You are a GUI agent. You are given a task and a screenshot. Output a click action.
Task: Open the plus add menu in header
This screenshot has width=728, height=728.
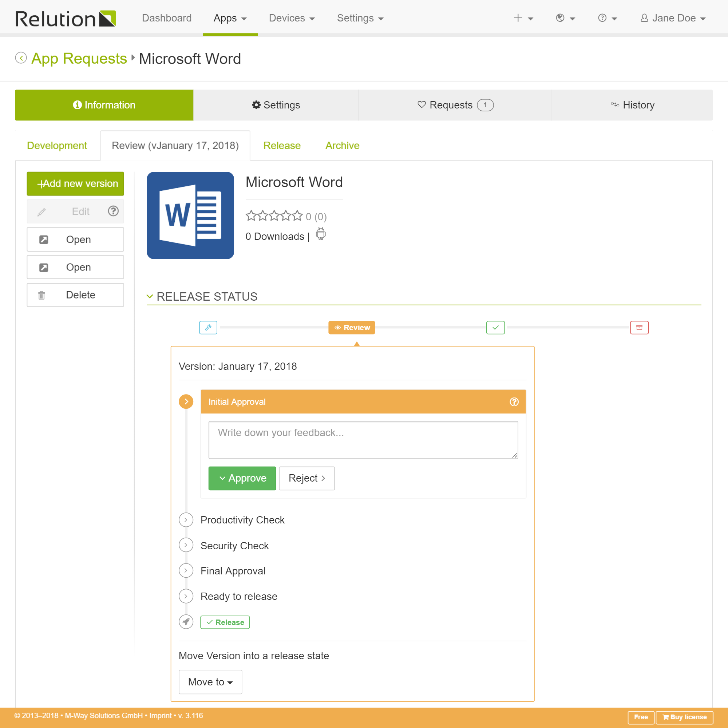click(523, 18)
